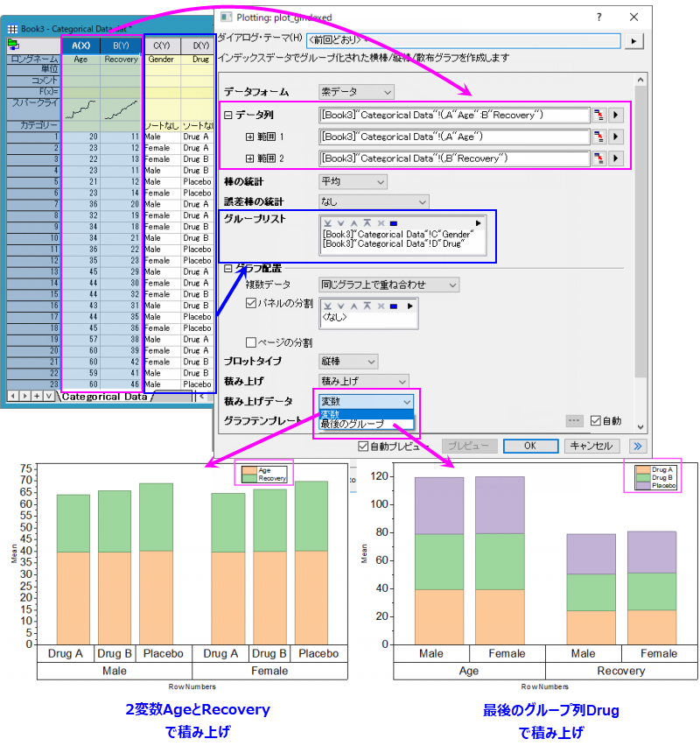Toggle the 自動プレビュー checkbox

363,447
